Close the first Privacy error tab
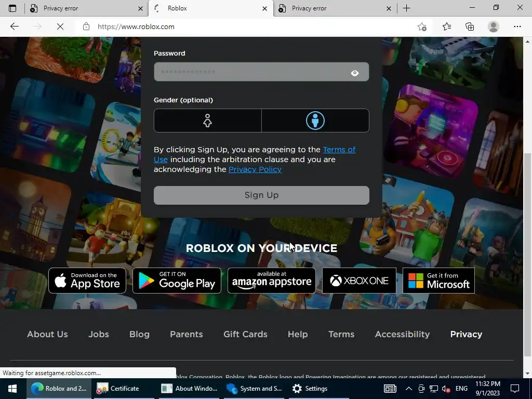 [x=140, y=8]
